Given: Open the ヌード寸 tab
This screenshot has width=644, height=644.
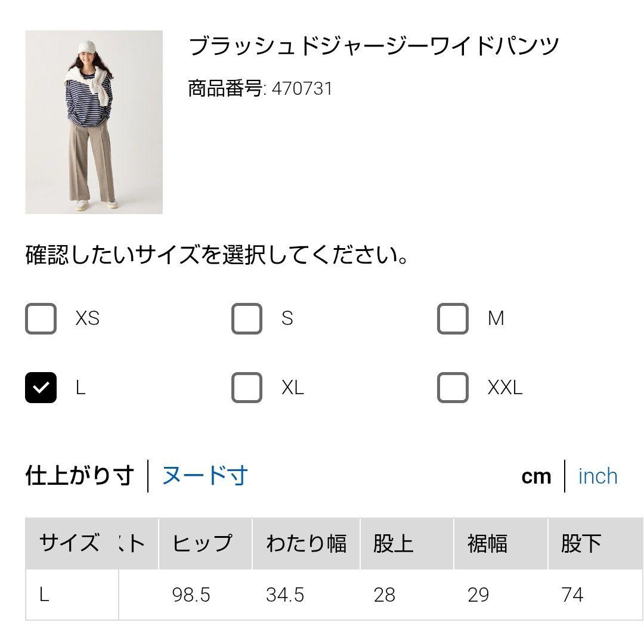Looking at the screenshot, I should pyautogui.click(x=205, y=476).
